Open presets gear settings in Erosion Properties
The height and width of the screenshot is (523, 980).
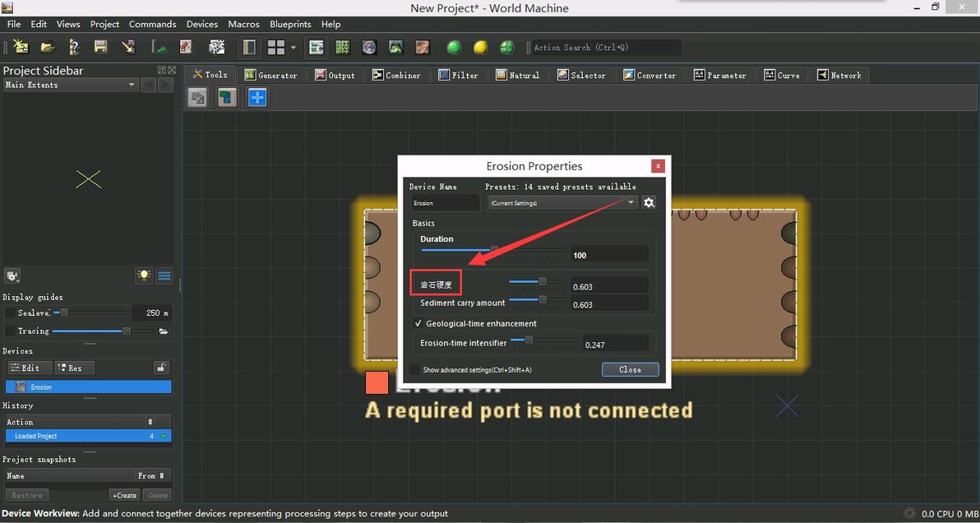click(649, 202)
